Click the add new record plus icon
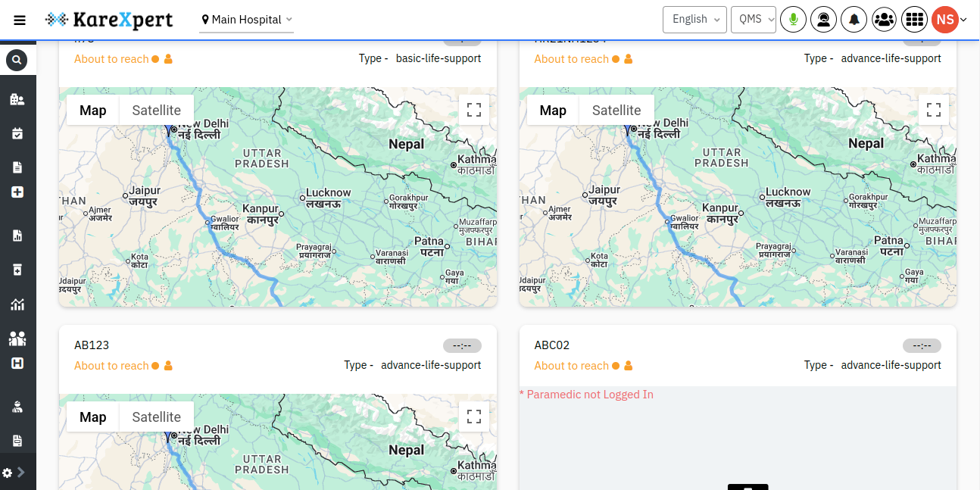Image resolution: width=980 pixels, height=490 pixels. pos(17,192)
